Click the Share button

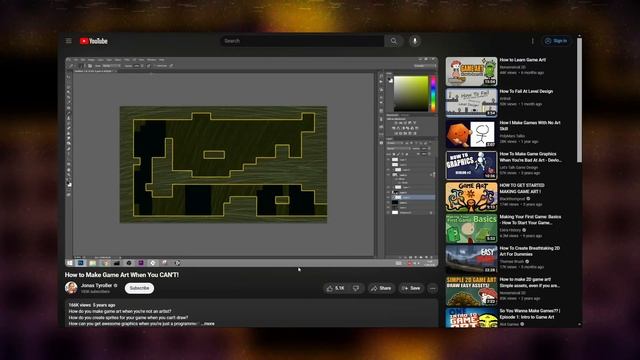381,288
